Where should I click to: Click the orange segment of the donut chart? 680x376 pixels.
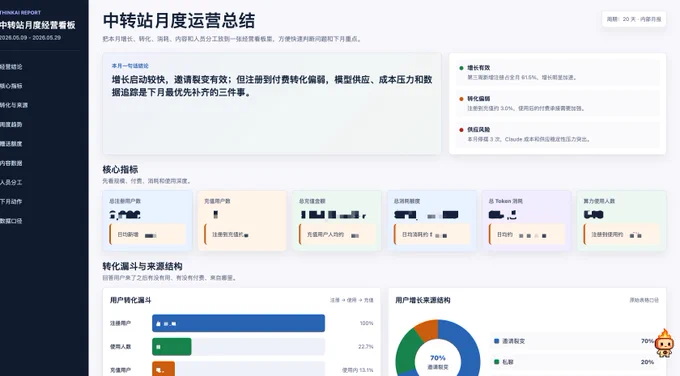point(427,329)
